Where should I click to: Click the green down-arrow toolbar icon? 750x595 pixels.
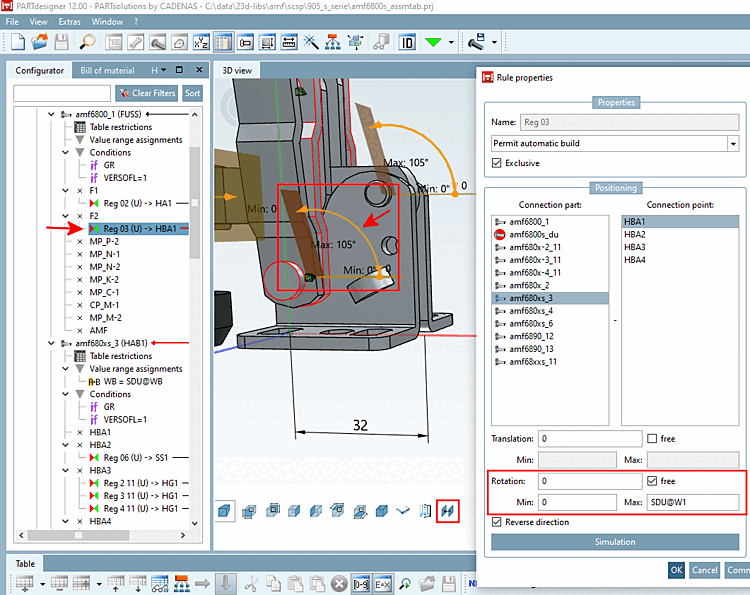pos(433,42)
